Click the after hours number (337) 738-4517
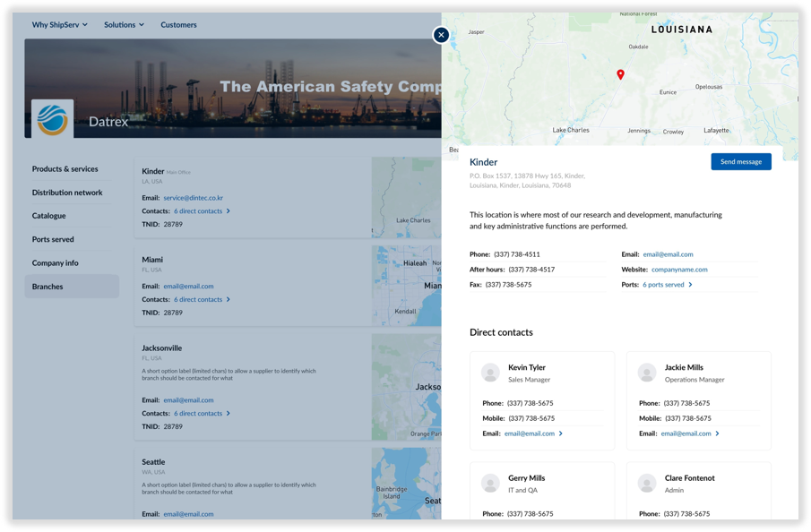 tap(531, 270)
